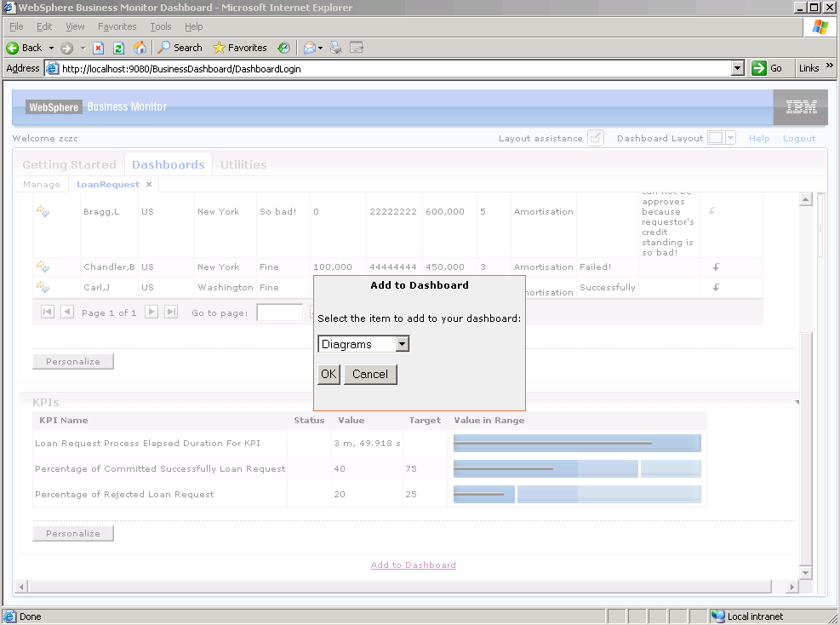
Task: Click the vertical scrollbar down arrow
Action: coord(805,572)
